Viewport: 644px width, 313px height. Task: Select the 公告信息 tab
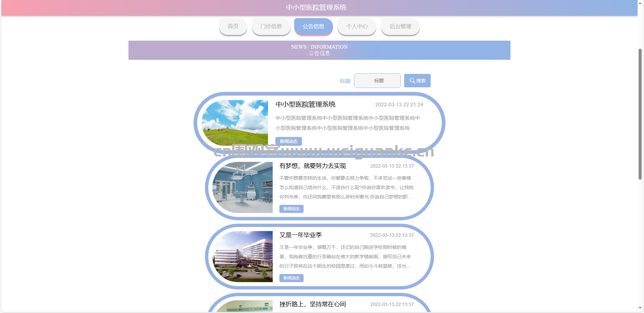coord(314,27)
